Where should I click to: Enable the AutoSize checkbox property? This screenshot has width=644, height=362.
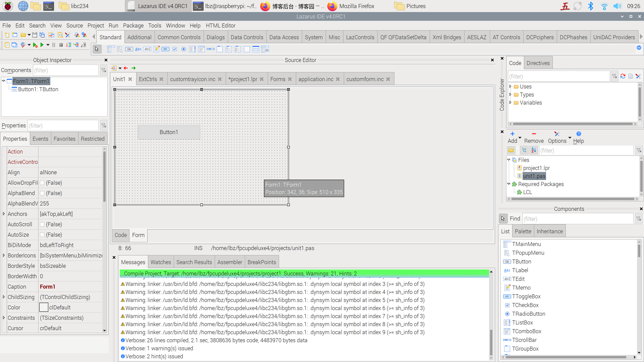42,235
